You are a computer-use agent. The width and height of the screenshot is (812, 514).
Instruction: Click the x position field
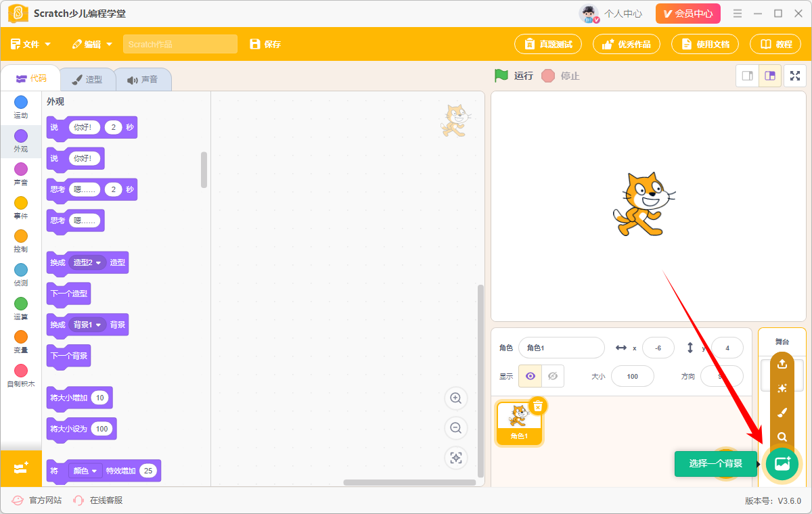coord(658,348)
